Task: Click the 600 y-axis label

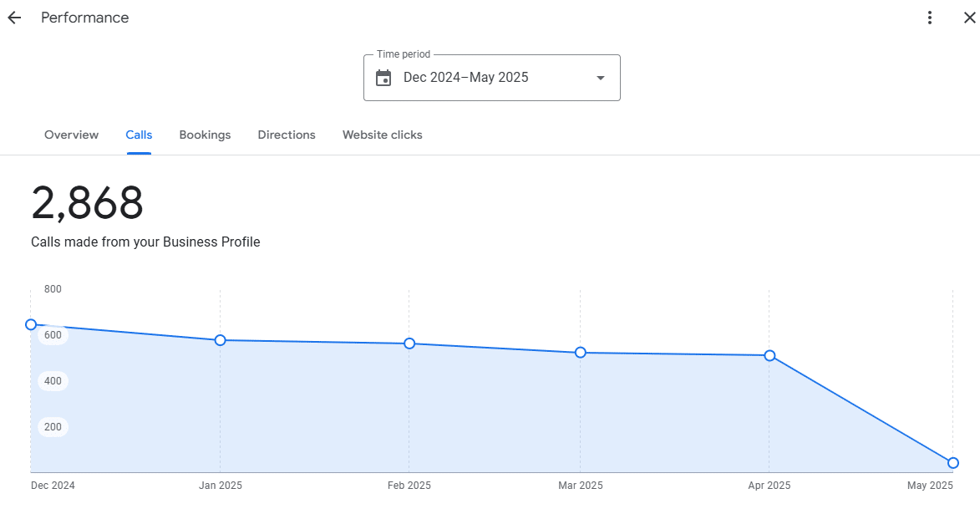Action: [53, 334]
